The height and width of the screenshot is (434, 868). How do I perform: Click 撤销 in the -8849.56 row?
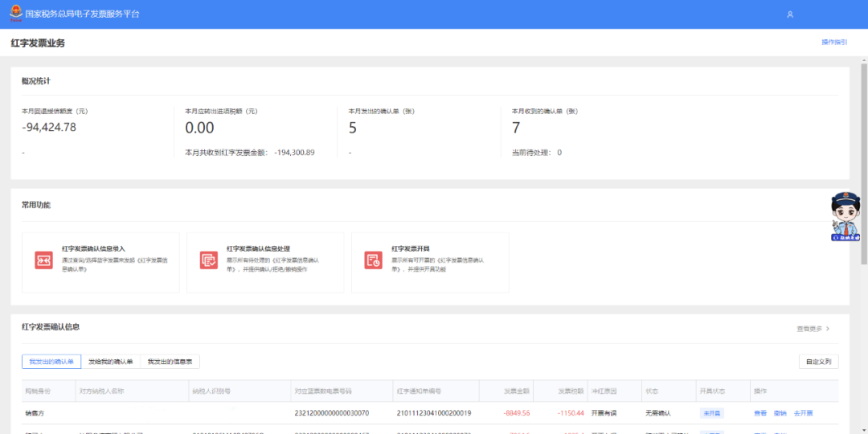point(780,413)
